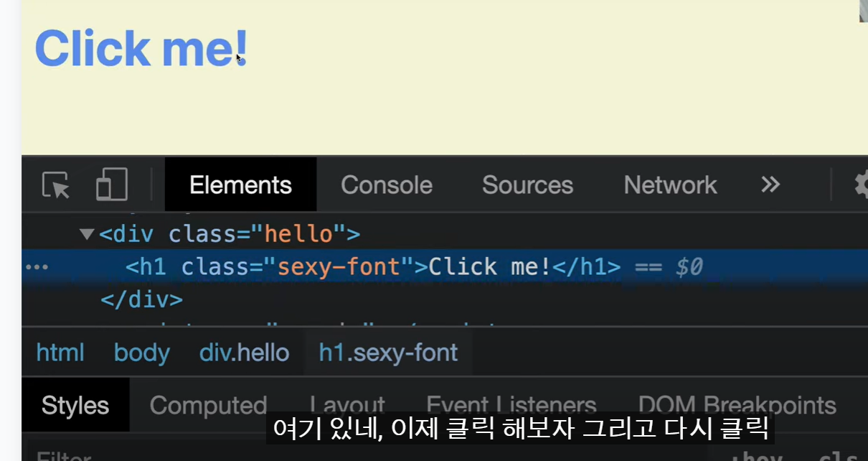Open DevTools settings gear icon
The width and height of the screenshot is (868, 461).
[861, 185]
